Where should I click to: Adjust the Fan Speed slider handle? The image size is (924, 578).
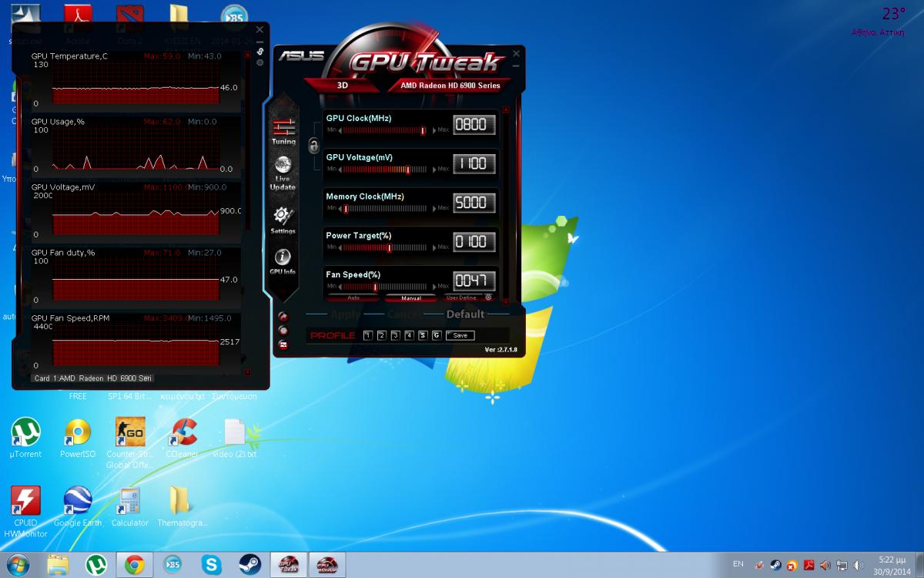(374, 287)
